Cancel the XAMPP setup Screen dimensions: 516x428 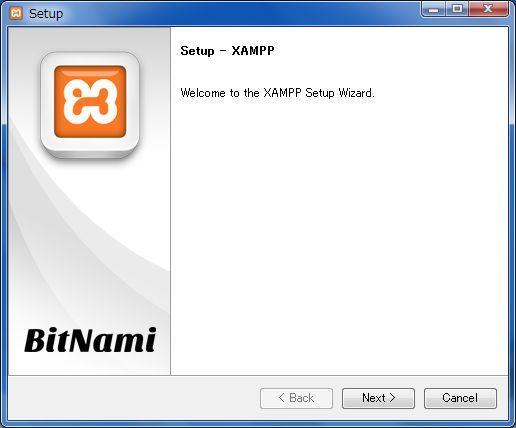pos(460,398)
